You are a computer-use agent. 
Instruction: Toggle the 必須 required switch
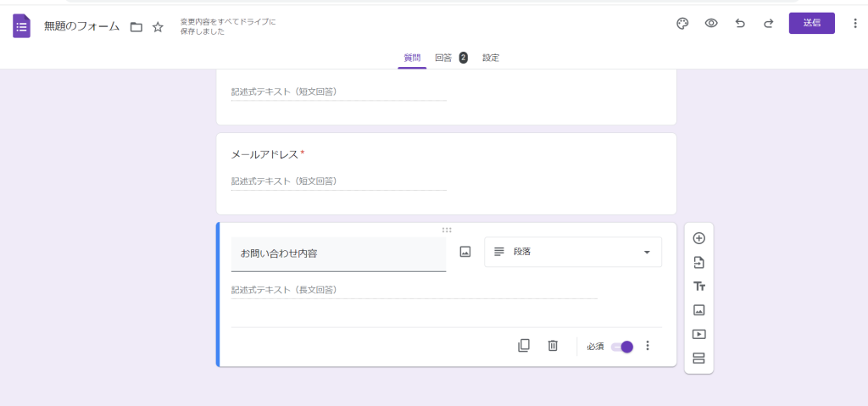click(623, 347)
